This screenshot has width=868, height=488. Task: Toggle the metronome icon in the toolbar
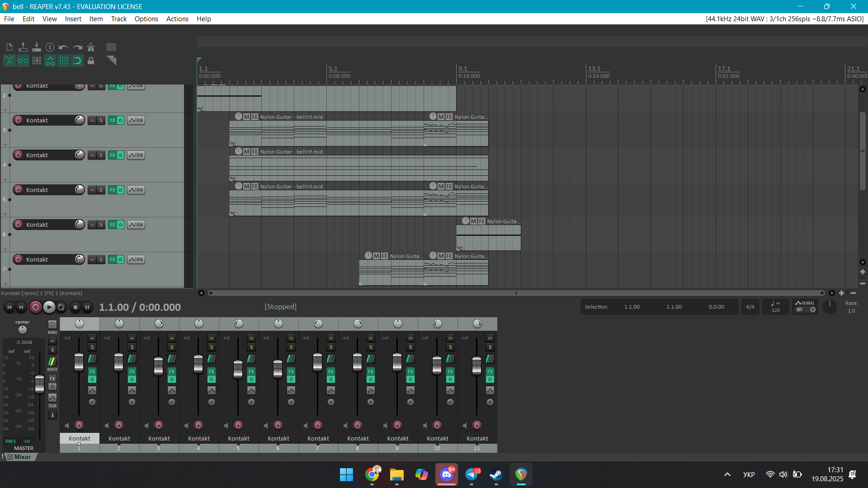[91, 47]
